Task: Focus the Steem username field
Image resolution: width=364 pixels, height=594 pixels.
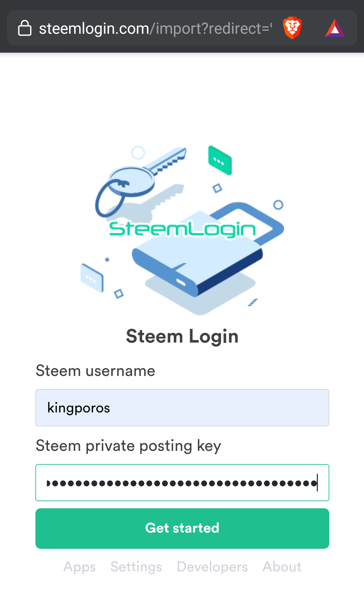Action: coord(182,408)
